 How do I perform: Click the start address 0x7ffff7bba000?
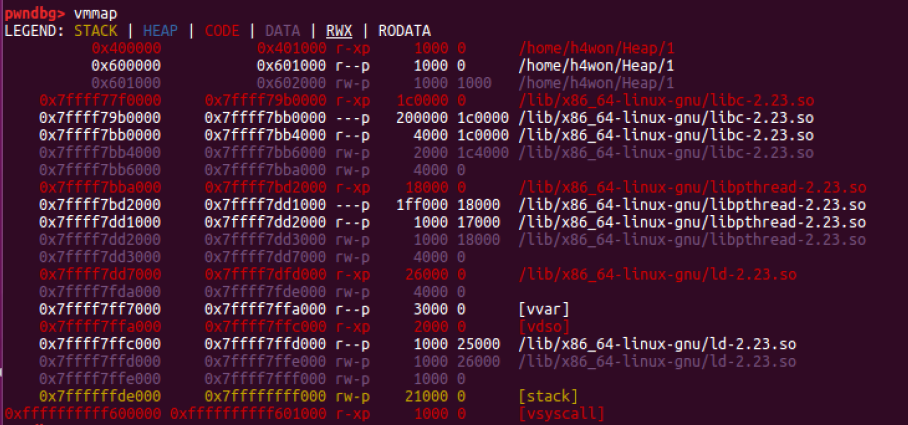tap(100, 187)
